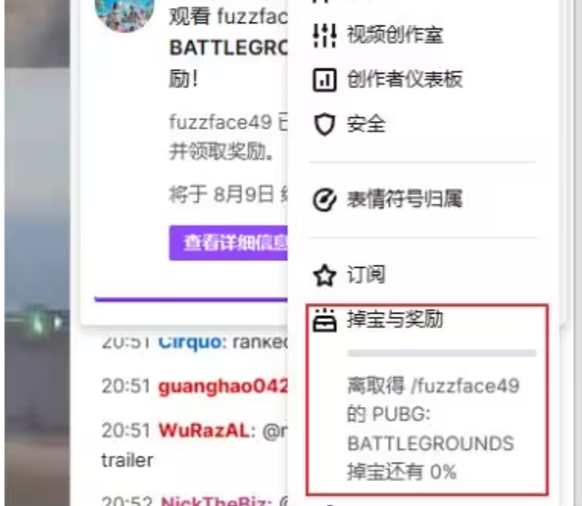Click the Video Producer sliders icon
This screenshot has width=582, height=506.
coord(324,35)
